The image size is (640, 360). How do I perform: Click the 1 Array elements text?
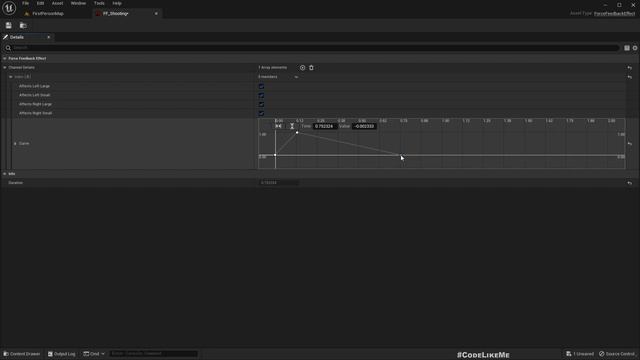click(x=273, y=68)
